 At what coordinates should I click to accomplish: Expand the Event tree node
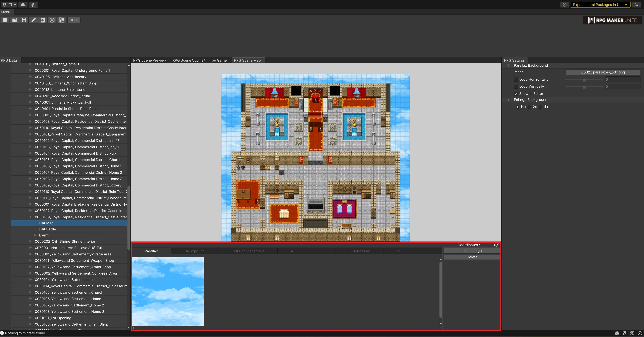pos(35,235)
